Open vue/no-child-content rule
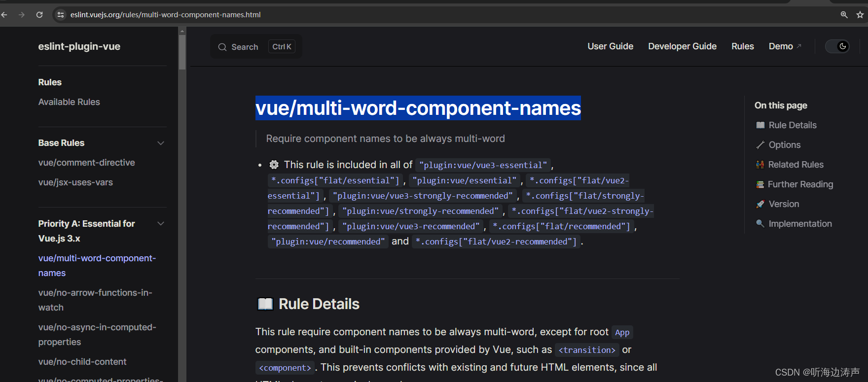Image resolution: width=868 pixels, height=382 pixels. pyautogui.click(x=82, y=362)
